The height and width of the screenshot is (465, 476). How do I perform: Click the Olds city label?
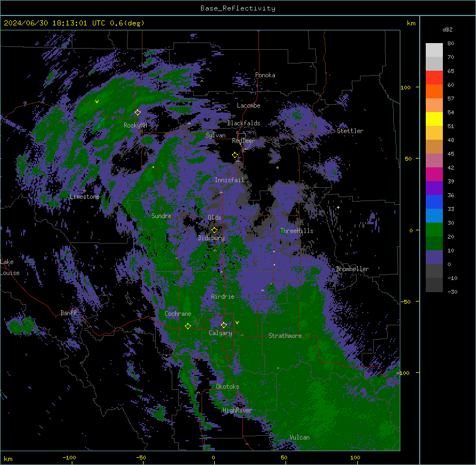[x=214, y=218]
